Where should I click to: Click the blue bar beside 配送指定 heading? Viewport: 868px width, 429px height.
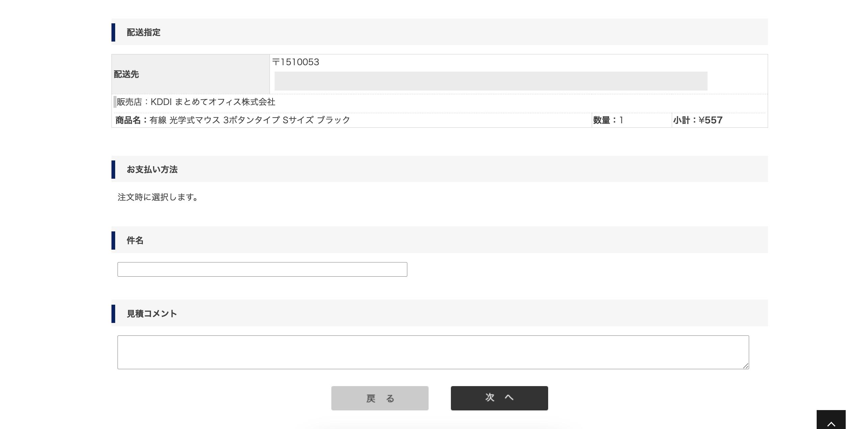click(113, 32)
